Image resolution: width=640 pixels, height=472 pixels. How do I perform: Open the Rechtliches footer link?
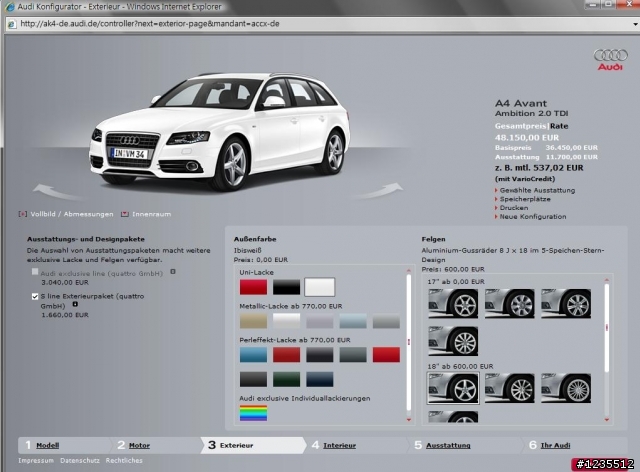pyautogui.click(x=124, y=461)
